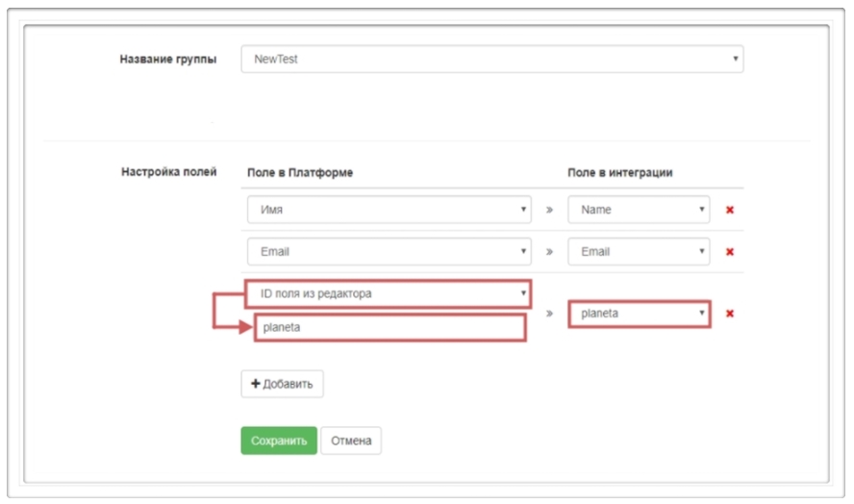Cancel changes with the Отмена button

351,441
